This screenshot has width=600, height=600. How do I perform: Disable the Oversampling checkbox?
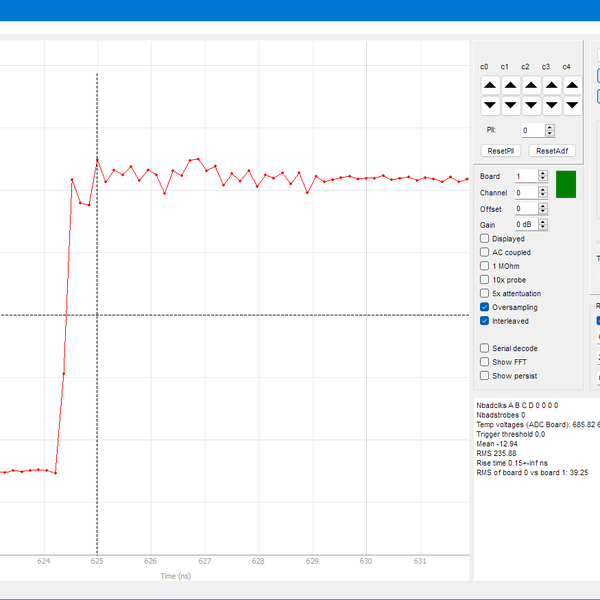485,307
